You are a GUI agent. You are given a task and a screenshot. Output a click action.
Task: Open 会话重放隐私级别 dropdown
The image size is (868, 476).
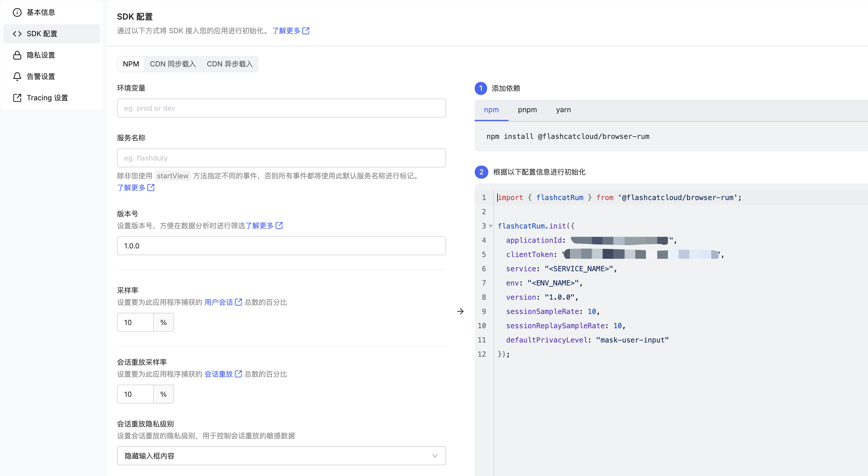pos(281,456)
